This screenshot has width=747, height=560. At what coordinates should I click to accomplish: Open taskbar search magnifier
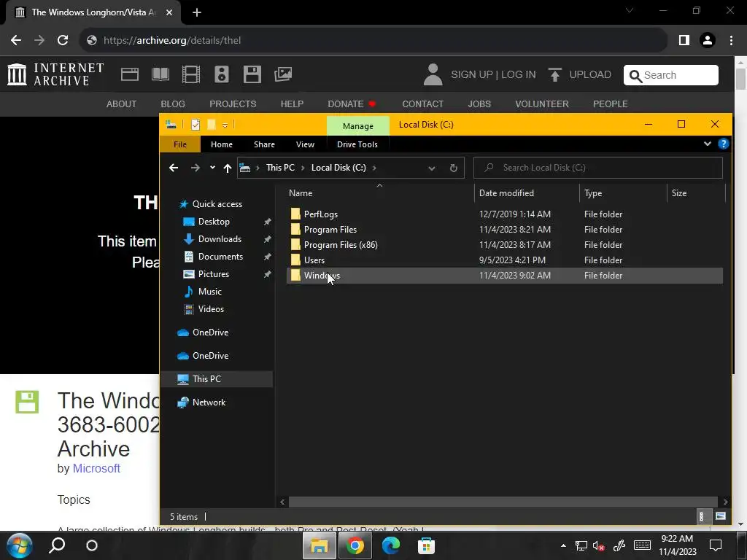[x=57, y=545]
